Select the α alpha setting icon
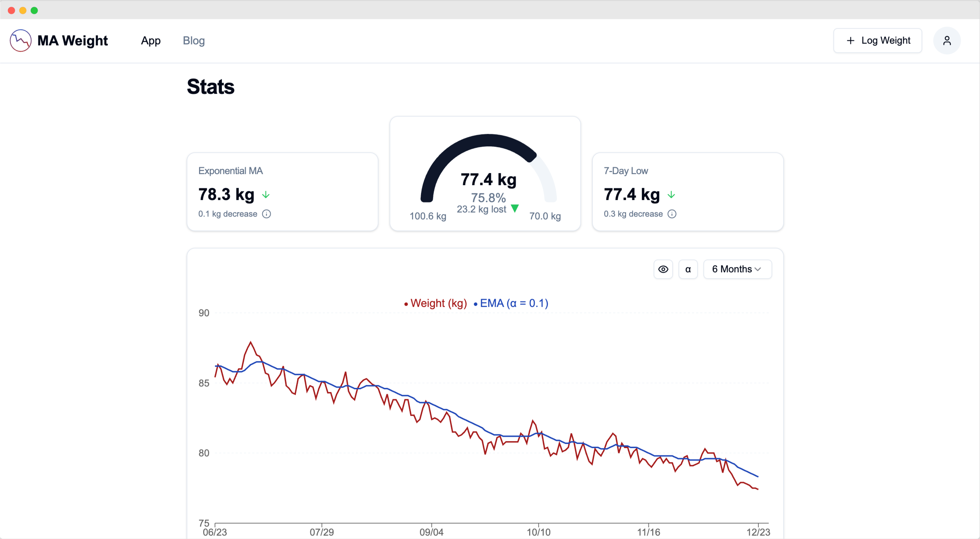980x539 pixels. pyautogui.click(x=688, y=269)
